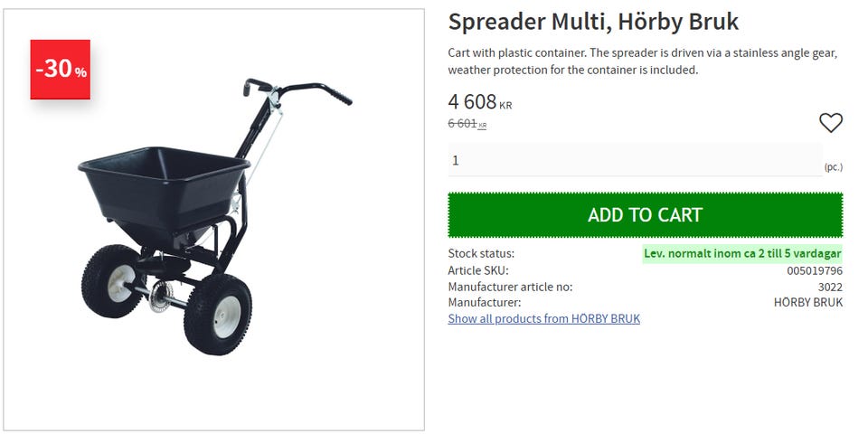
Task: Click the spreader's black hopper in the photo
Action: point(163,185)
